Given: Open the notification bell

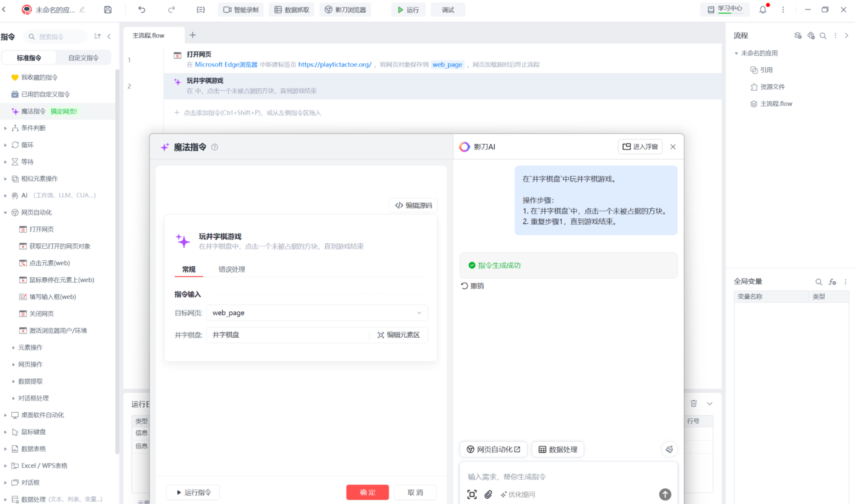Looking at the screenshot, I should coord(763,10).
